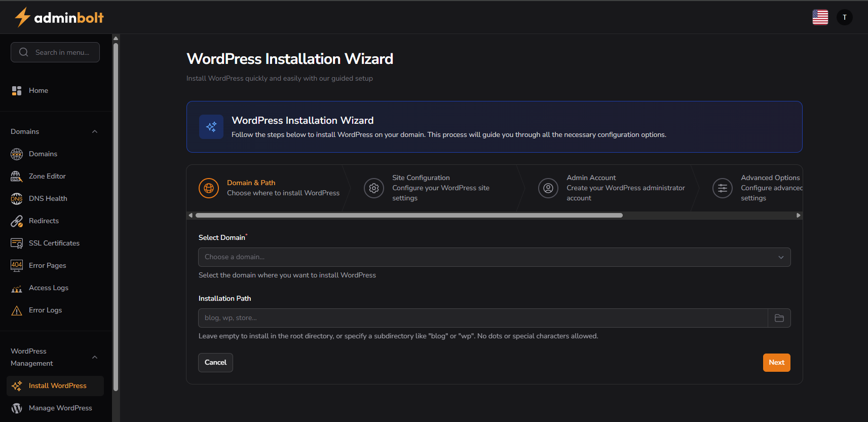The image size is (868, 422).
Task: Click "Install WordPress quickly and easily" subtitle
Action: point(280,78)
